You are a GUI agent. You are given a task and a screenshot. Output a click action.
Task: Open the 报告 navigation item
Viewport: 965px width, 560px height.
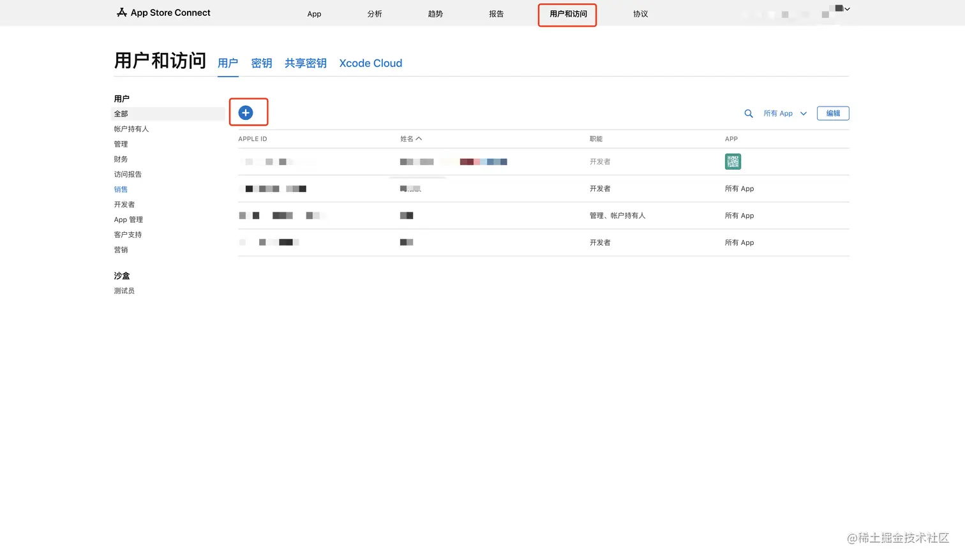(496, 14)
